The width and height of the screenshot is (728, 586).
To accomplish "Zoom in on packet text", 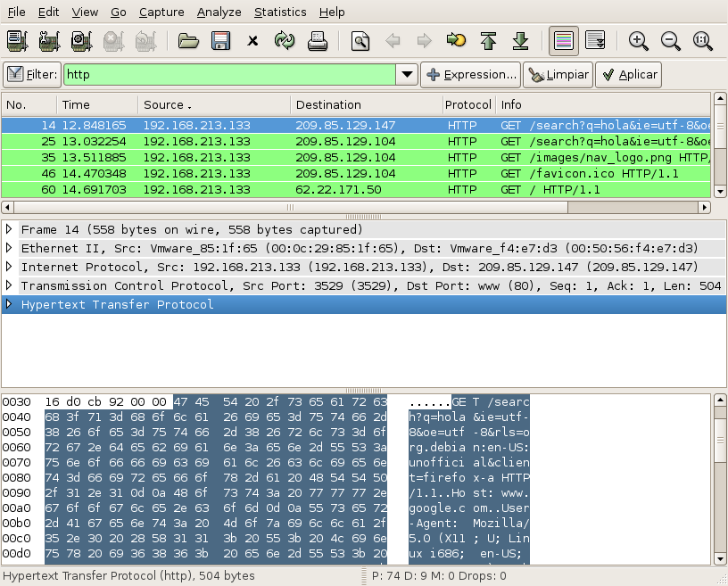I will point(639,41).
